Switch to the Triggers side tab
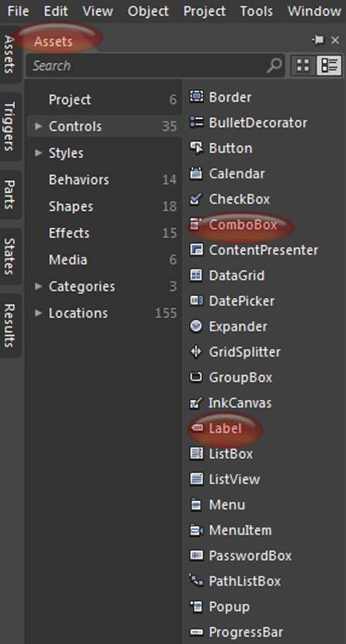Viewport: 346px width, 644px height. click(x=10, y=126)
